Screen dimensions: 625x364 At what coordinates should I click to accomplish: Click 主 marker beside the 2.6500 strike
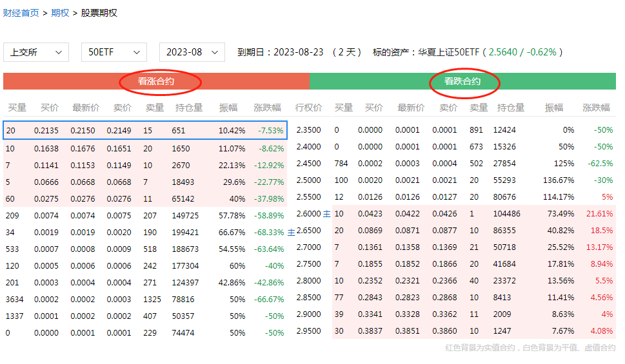291,231
